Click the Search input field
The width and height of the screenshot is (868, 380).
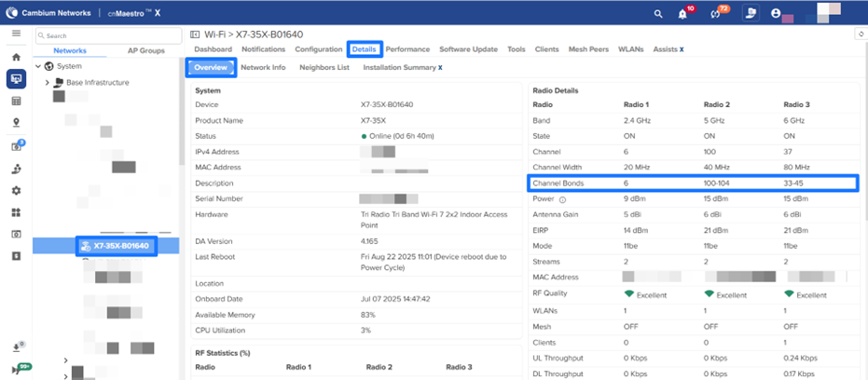tap(107, 35)
